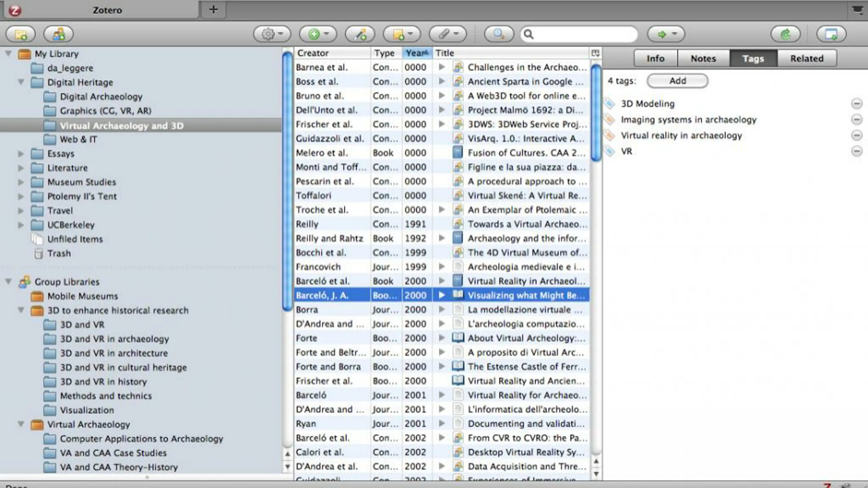Image resolution: width=868 pixels, height=488 pixels.
Task: Open the Locate green arrow dropdown
Action: [x=666, y=34]
